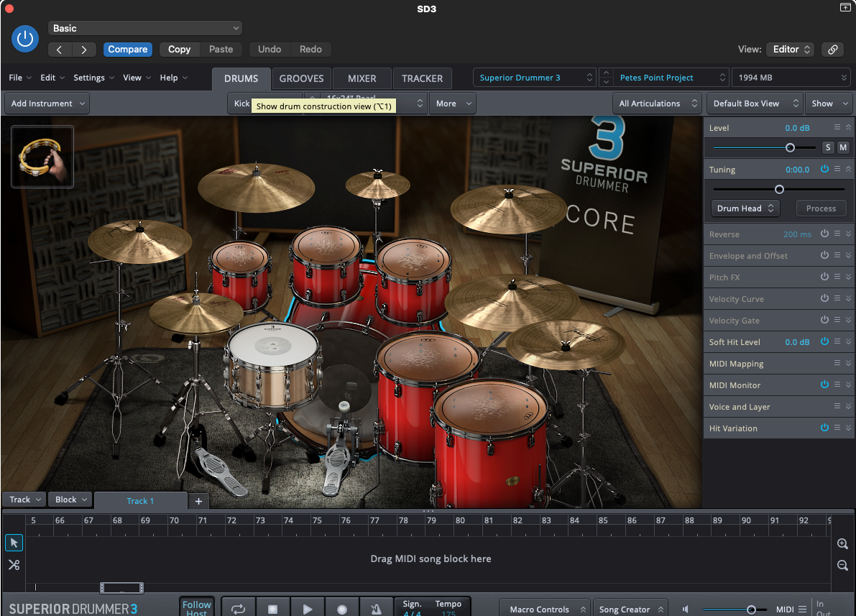Click the Record button in transport

pyautogui.click(x=341, y=609)
